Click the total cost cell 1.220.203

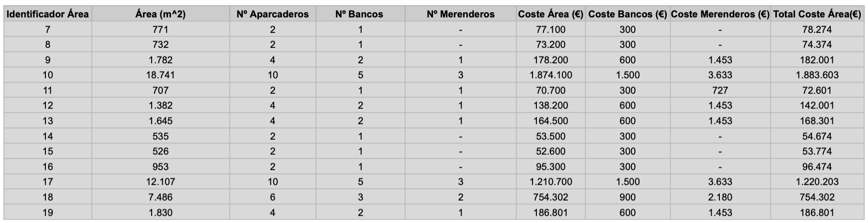pyautogui.click(x=817, y=181)
